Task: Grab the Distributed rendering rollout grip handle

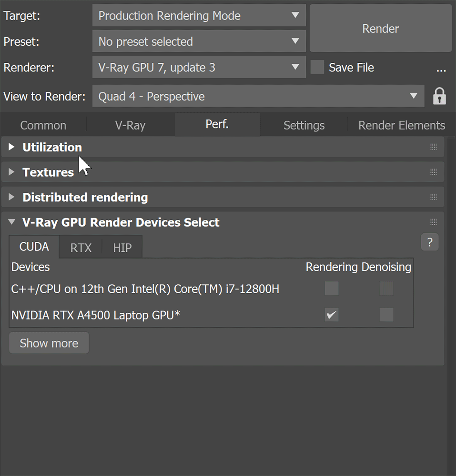Action: (x=434, y=197)
